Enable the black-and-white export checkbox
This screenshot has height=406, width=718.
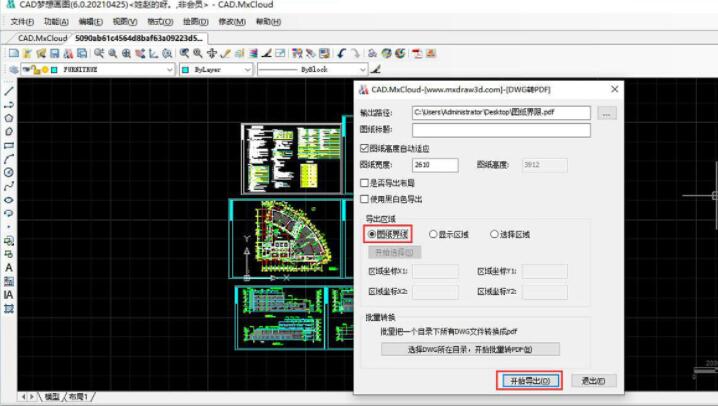(364, 199)
